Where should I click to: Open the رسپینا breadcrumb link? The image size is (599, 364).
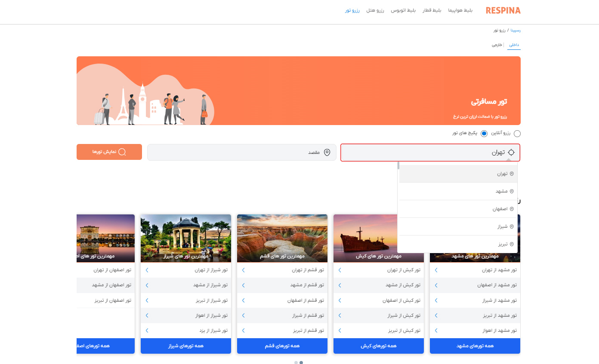pyautogui.click(x=515, y=30)
